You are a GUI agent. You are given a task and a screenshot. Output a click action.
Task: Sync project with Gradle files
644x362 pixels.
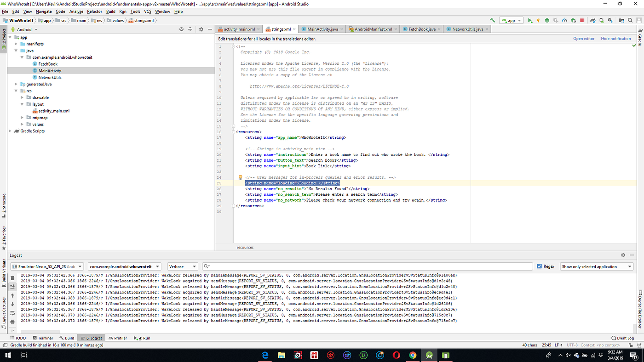593,20
